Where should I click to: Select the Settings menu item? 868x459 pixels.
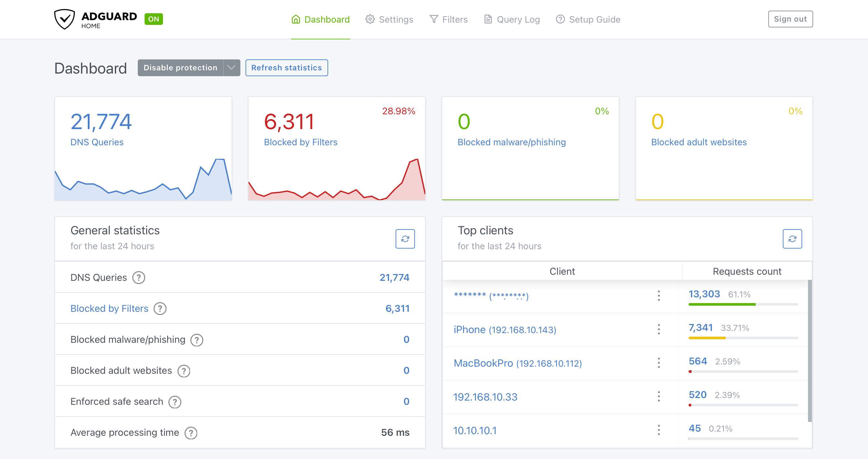coord(396,19)
